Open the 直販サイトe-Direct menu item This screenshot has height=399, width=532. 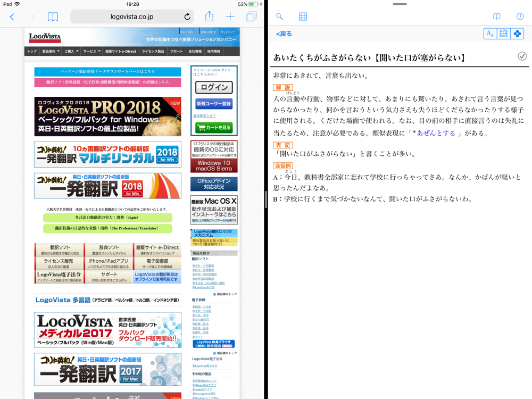click(x=121, y=51)
